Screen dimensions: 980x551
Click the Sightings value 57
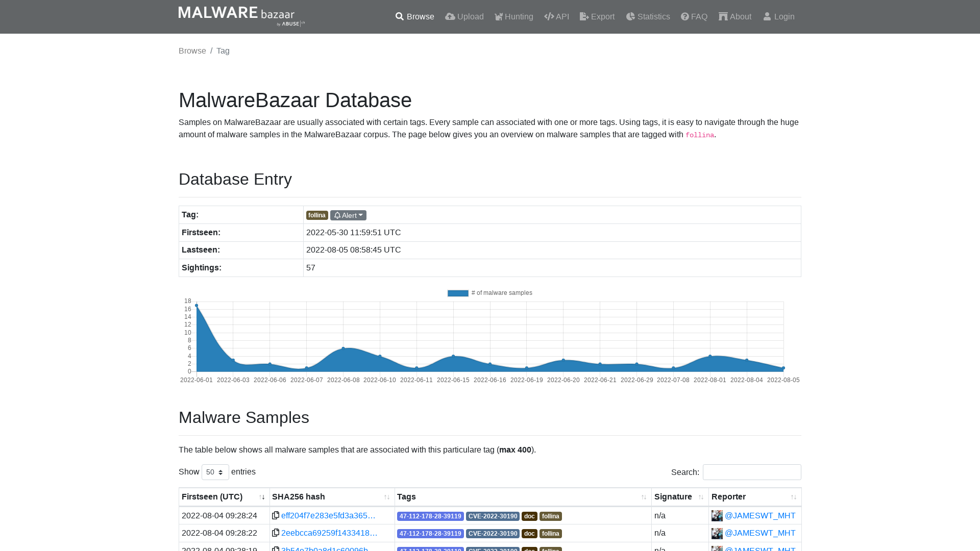[x=311, y=268]
